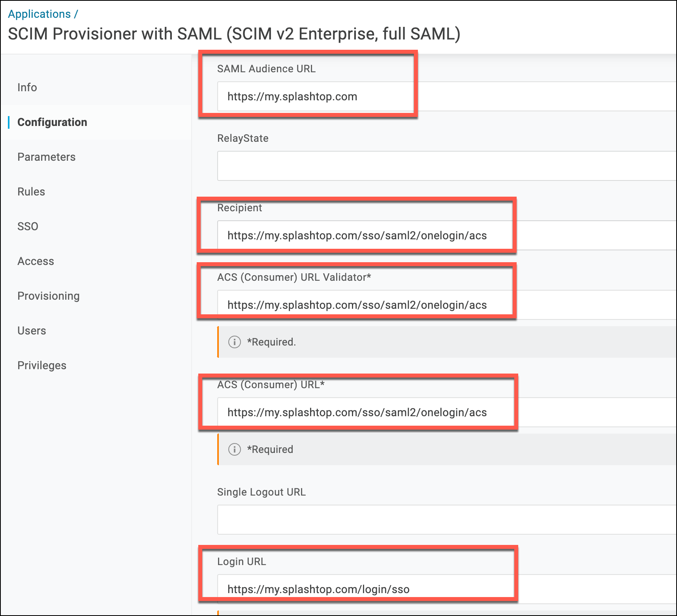Click the ACS (Consumer) URL Validator field

point(447,305)
